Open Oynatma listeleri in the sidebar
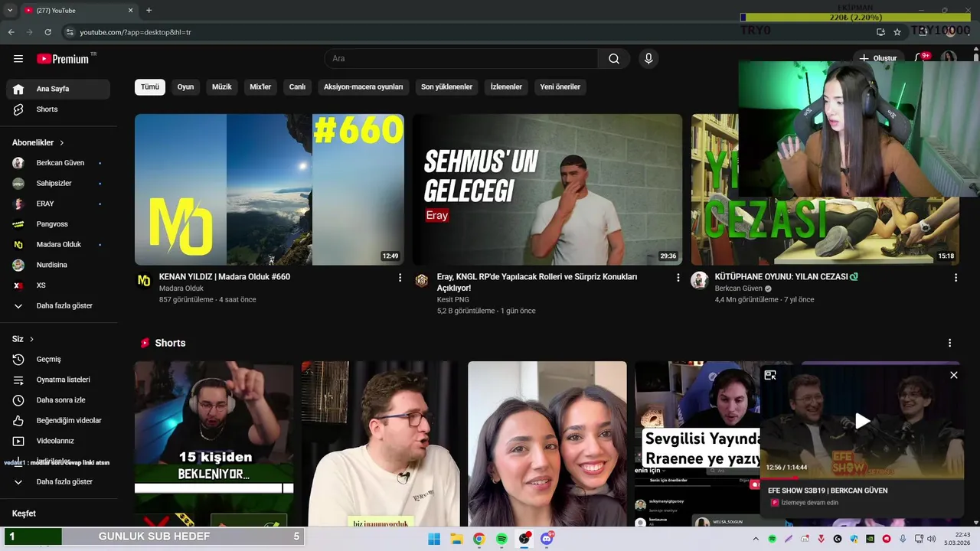The width and height of the screenshot is (980, 551). [x=58, y=380]
